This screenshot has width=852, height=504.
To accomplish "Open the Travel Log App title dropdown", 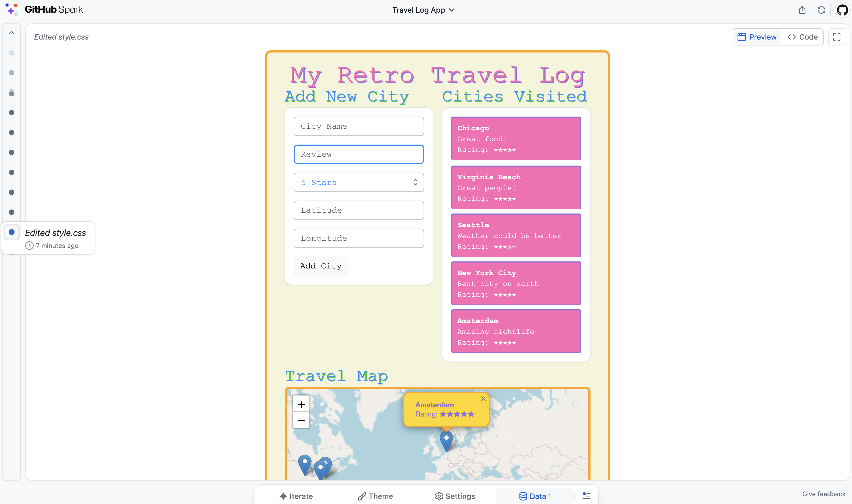I will pyautogui.click(x=423, y=10).
